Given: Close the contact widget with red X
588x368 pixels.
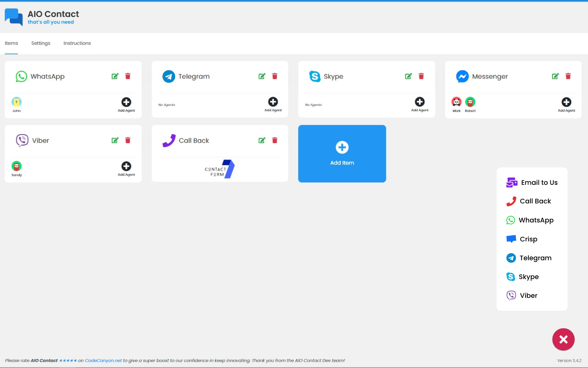Looking at the screenshot, I should [563, 339].
